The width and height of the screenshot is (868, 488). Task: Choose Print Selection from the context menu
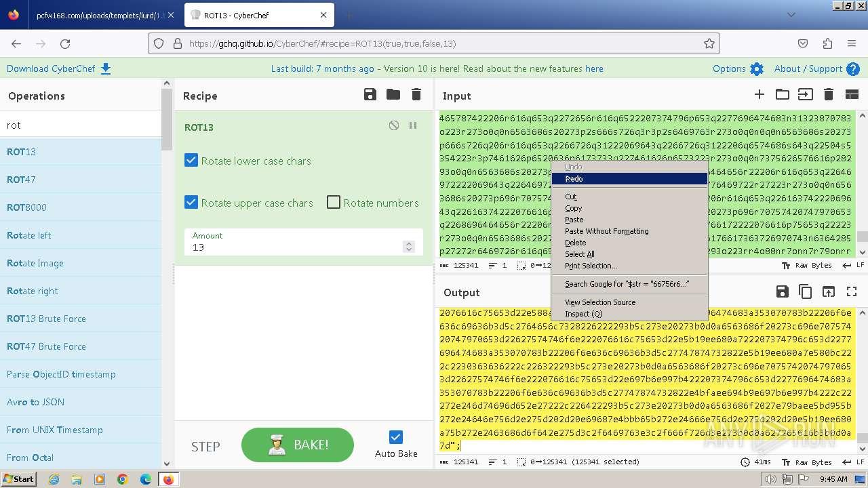pyautogui.click(x=629, y=266)
